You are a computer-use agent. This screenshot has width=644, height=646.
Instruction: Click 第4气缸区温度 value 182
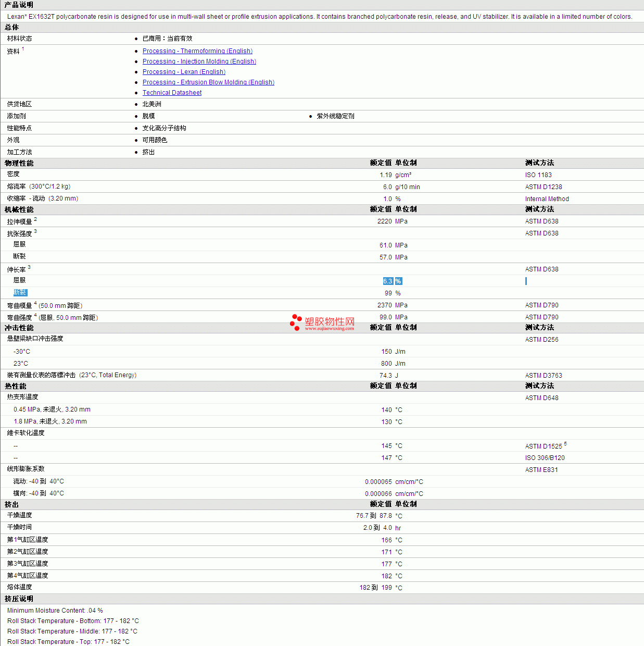click(x=386, y=576)
